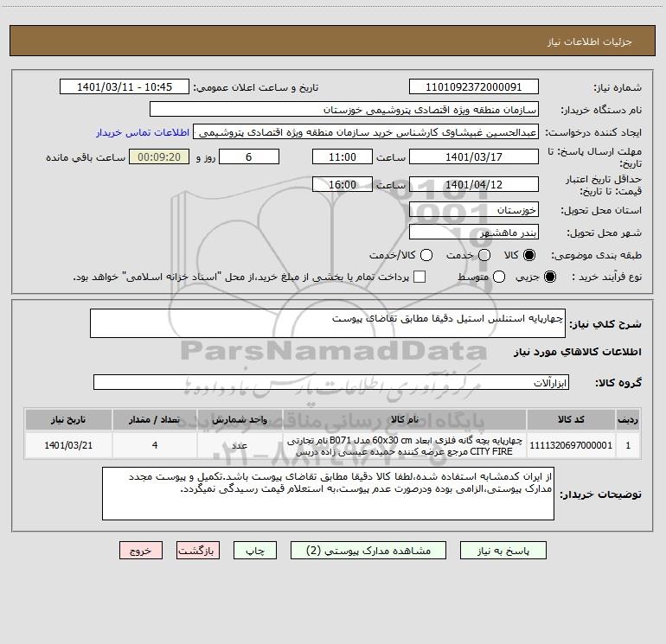Viewport: 666px width, 644px height.
Task: Click the response deadline date 1401/03/17
Action: pos(474,156)
